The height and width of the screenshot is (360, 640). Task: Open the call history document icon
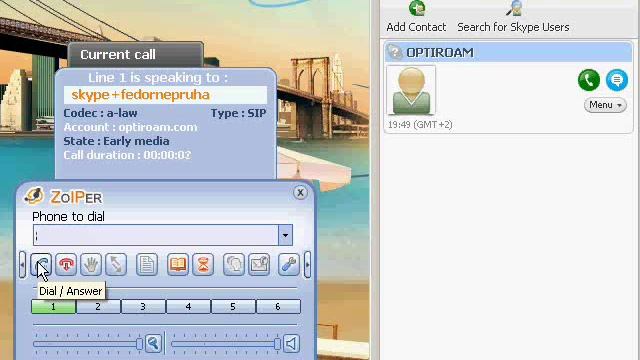coord(147,264)
